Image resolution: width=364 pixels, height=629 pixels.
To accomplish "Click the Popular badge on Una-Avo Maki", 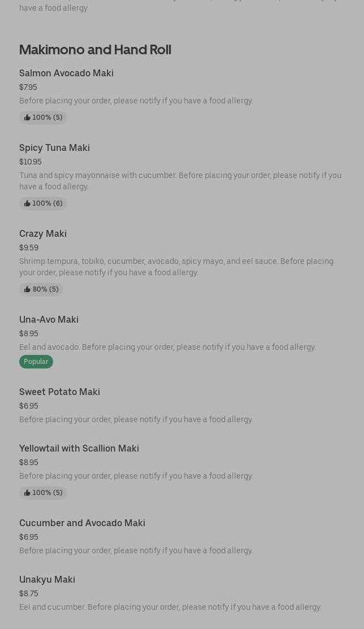I will (x=36, y=362).
